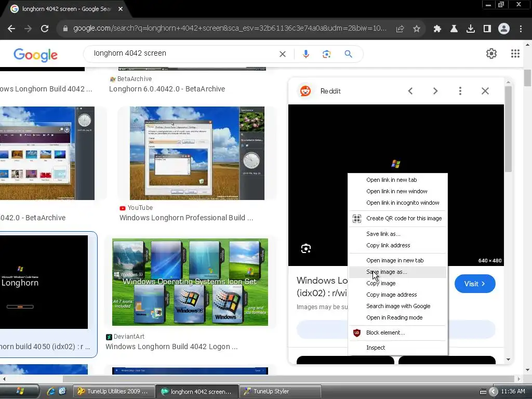Go back to the previous page
The width and height of the screenshot is (532, 399).
11,29
